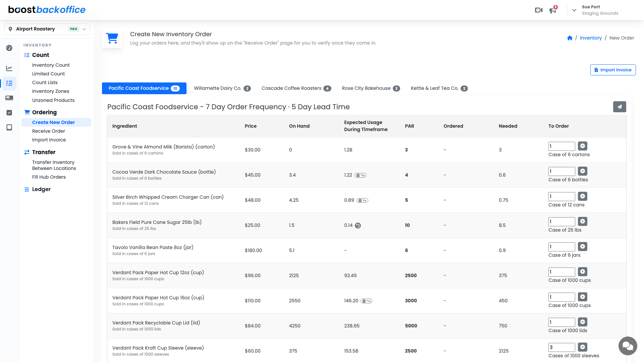
Task: Open Receive Order in sidebar
Action: point(49,131)
